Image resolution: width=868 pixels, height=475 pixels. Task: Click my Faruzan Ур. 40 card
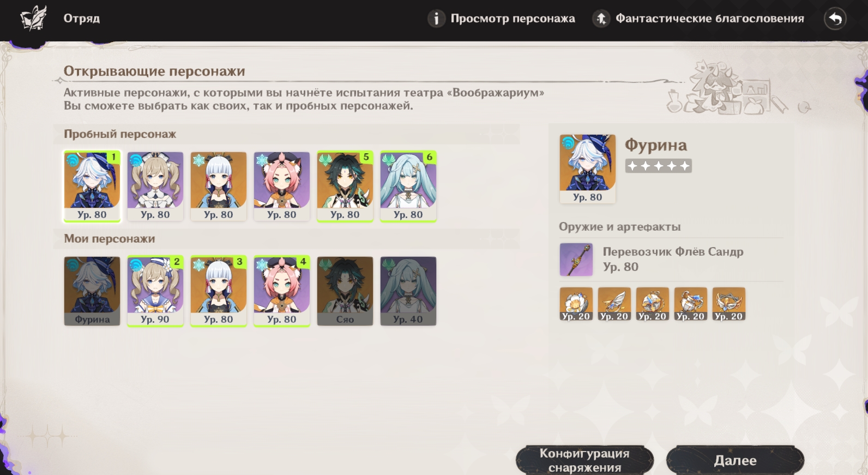pyautogui.click(x=408, y=291)
